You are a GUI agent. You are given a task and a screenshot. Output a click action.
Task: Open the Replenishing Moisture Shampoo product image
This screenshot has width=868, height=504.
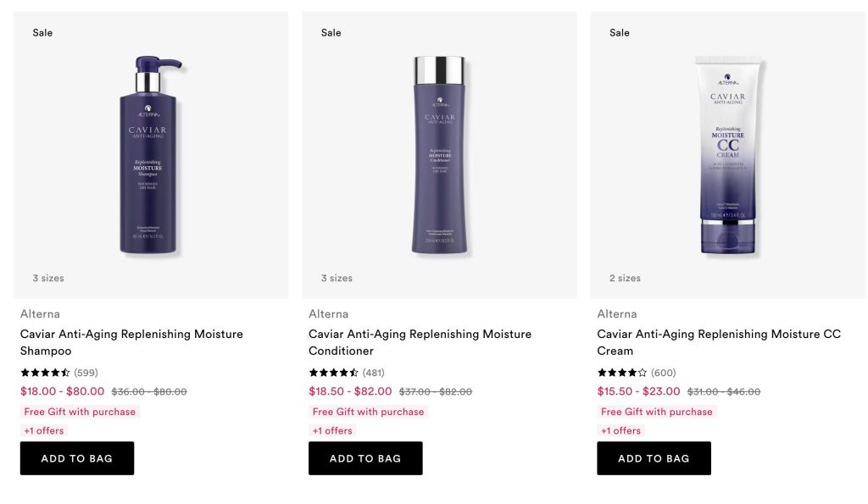[x=150, y=155]
